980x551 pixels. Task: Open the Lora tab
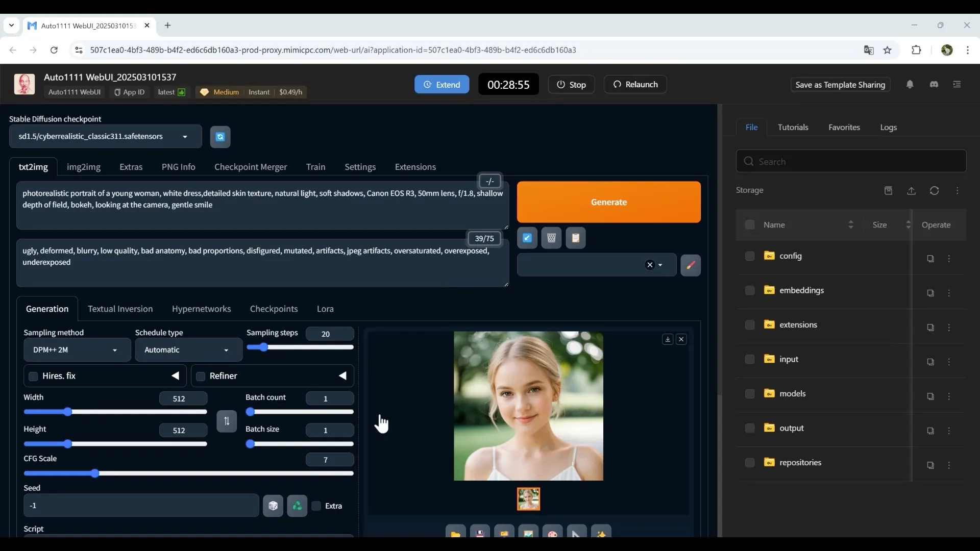point(325,309)
